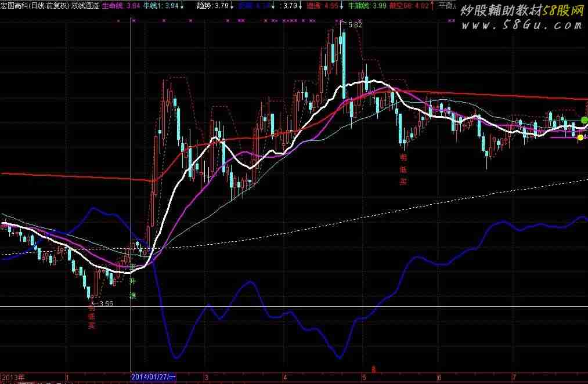Click the yellow dot marker at chart right edge
The width and height of the screenshot is (588, 384).
point(580,137)
